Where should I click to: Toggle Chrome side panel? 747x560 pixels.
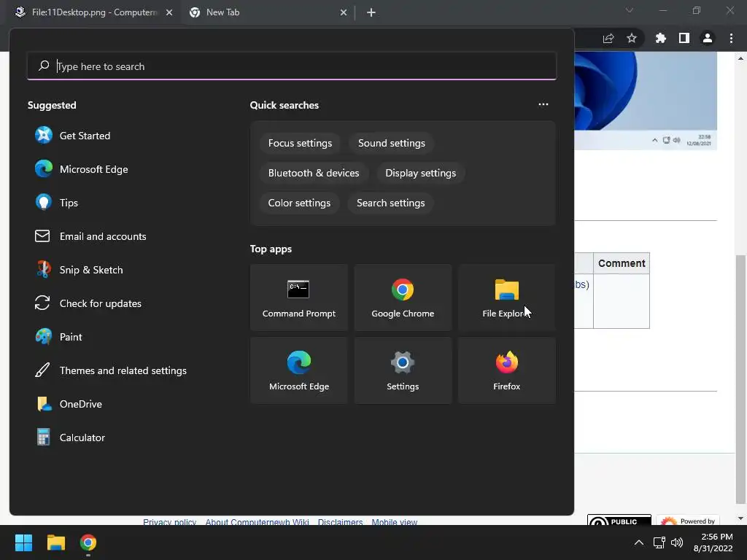click(x=684, y=38)
